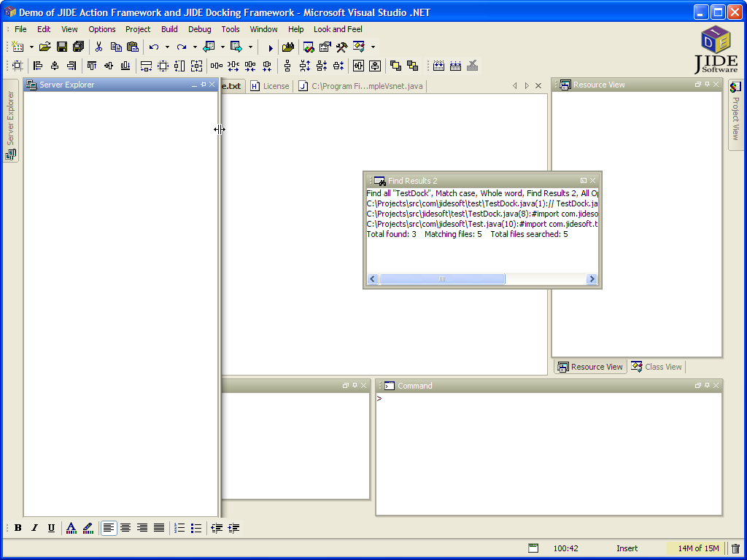Open the File menu

pos(20,29)
